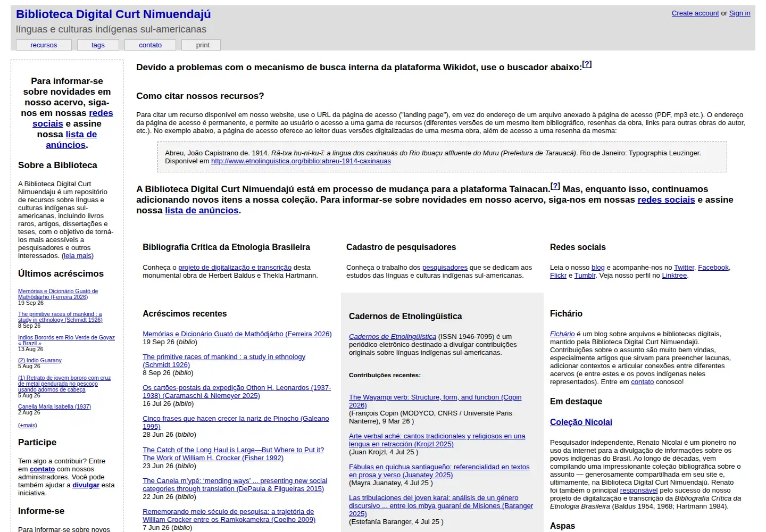Click the leia mais link

(x=78, y=256)
